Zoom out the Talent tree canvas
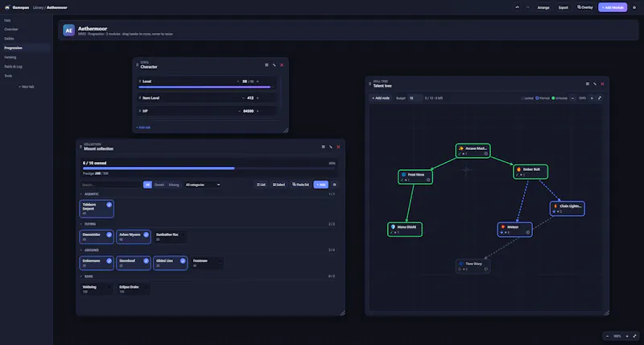644x345 pixels. 572,98
